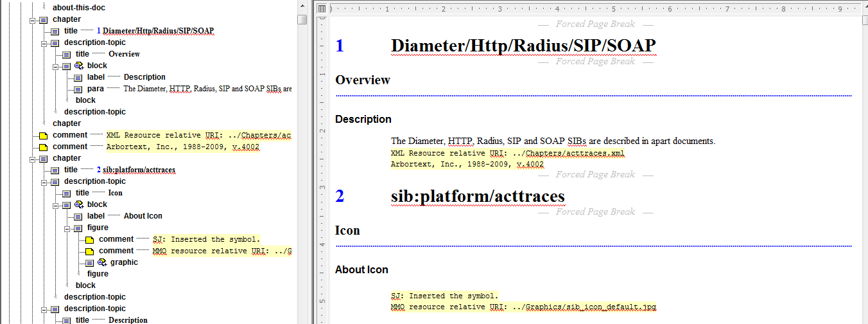Click the attributes magnifier icon on the graphic node
Image resolution: width=868 pixels, height=324 pixels.
(102, 262)
